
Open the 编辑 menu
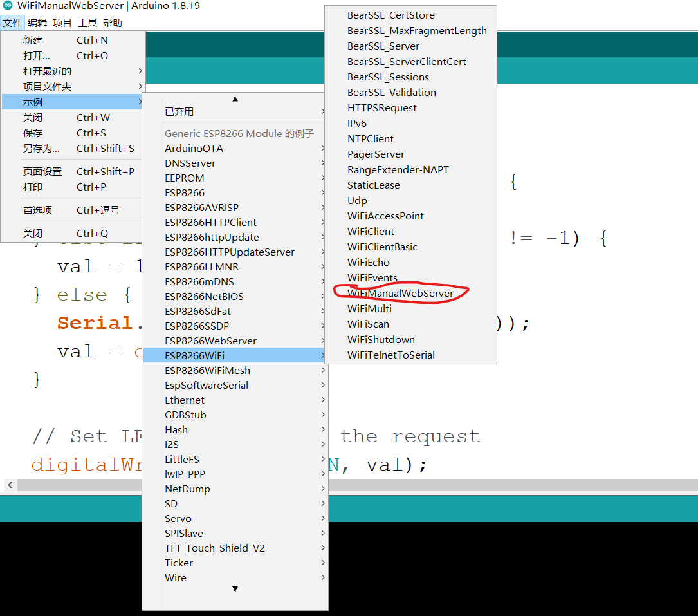point(37,23)
